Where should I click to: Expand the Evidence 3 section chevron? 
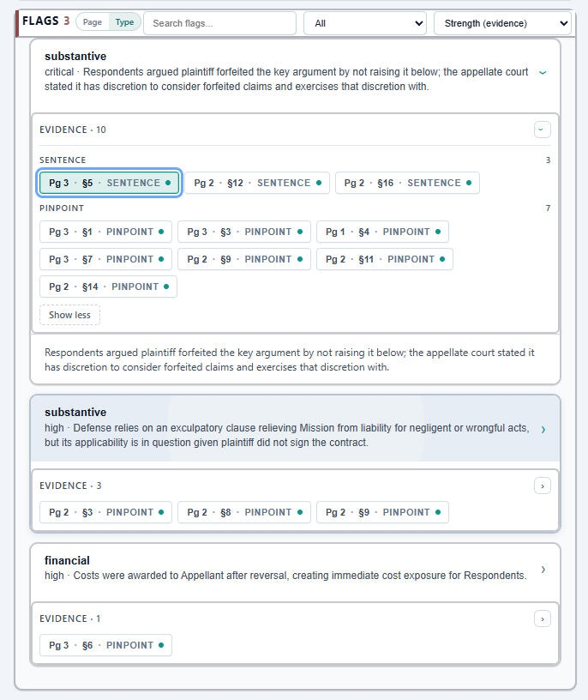(542, 486)
